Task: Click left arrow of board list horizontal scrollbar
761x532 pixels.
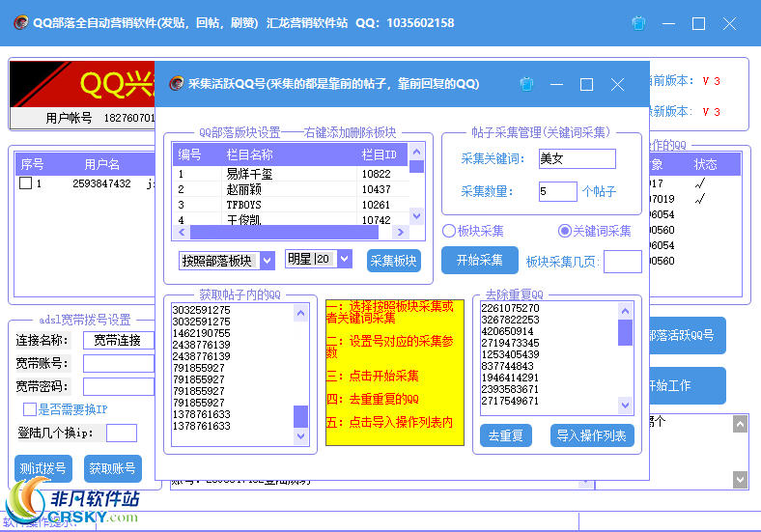Action: (182, 233)
